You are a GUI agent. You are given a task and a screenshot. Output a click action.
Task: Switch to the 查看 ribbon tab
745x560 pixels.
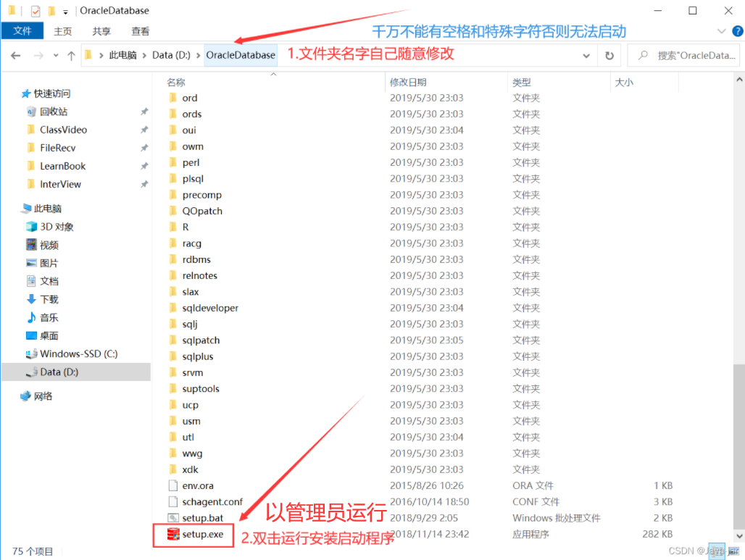(x=141, y=31)
